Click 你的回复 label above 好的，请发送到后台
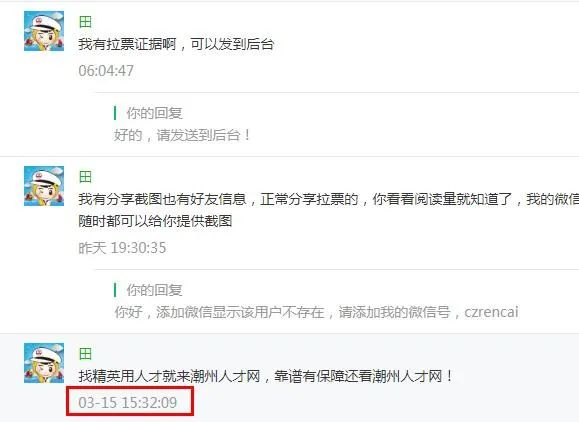This screenshot has height=422, width=579. click(154, 113)
